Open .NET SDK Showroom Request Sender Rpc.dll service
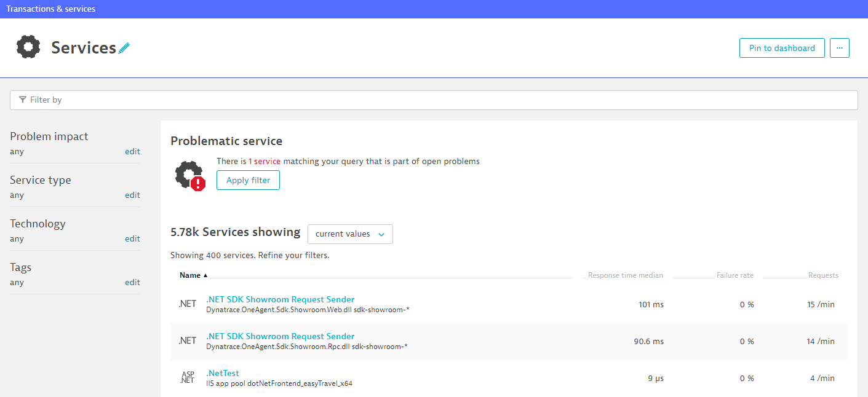Image resolution: width=868 pixels, height=397 pixels. (x=281, y=337)
